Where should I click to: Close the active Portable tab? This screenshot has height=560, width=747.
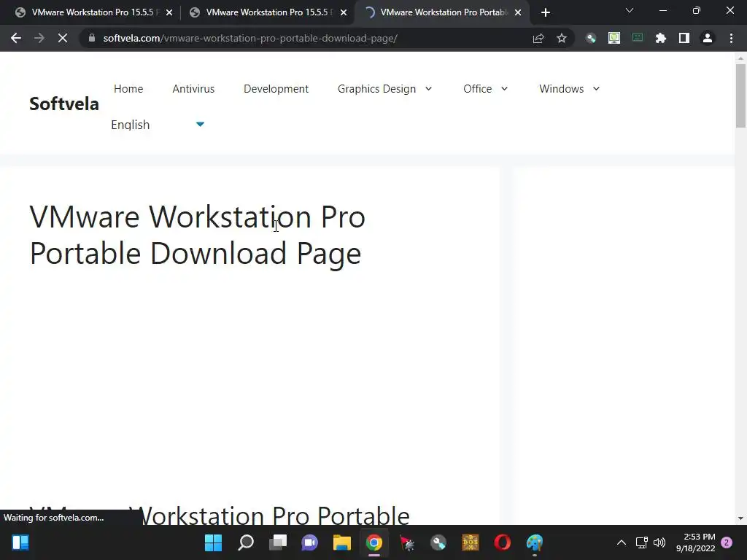[x=518, y=12]
